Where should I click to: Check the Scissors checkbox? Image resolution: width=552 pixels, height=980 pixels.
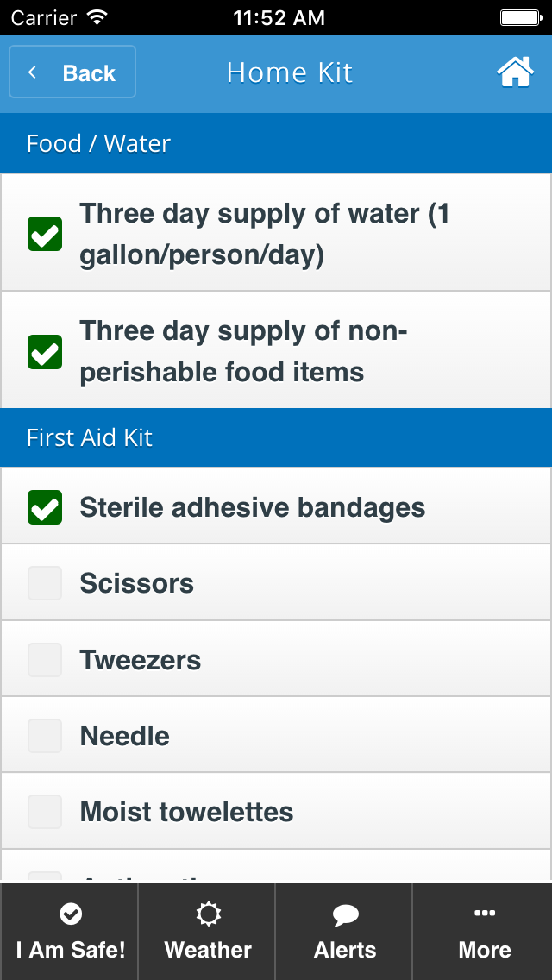45,583
